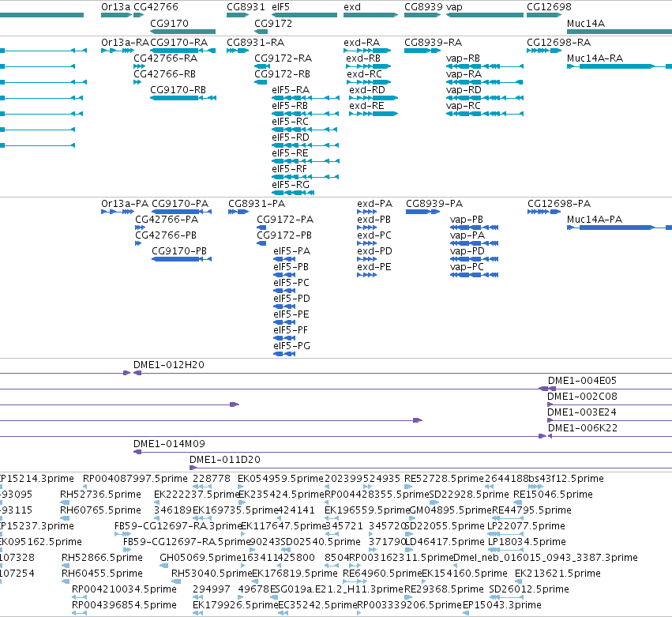The width and height of the screenshot is (672, 617).
Task: Click the exd-RA transcript label
Action: click(x=362, y=43)
